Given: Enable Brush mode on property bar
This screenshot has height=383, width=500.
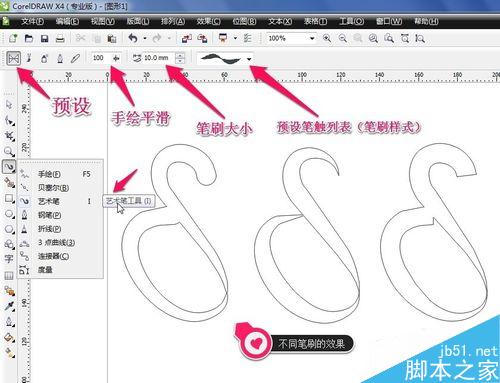Looking at the screenshot, I should 29,58.
